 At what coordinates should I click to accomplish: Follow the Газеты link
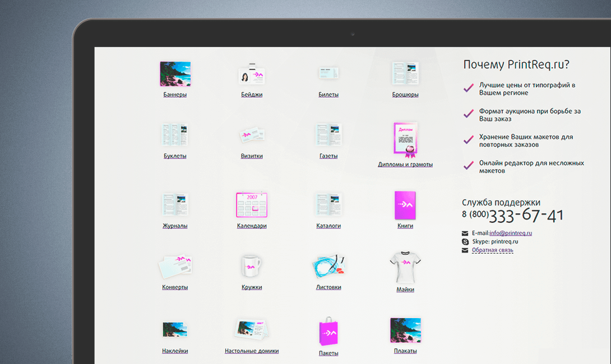pyautogui.click(x=328, y=156)
